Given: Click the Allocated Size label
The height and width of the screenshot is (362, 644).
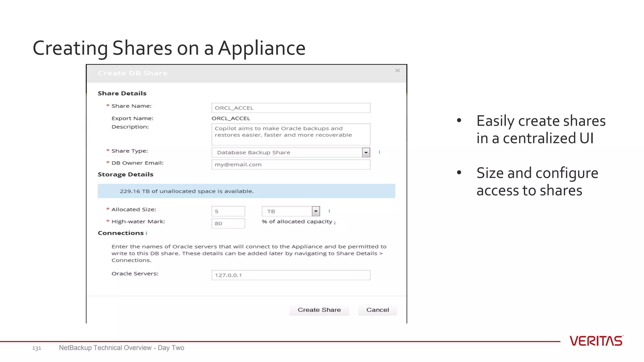Looking at the screenshot, I should point(134,209).
